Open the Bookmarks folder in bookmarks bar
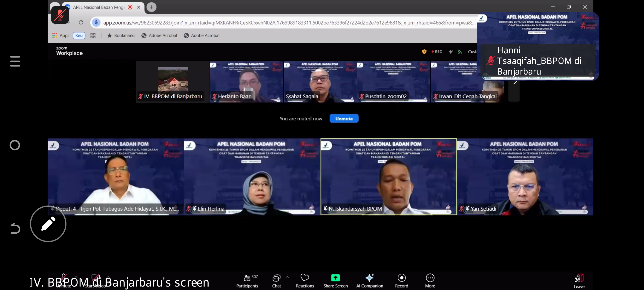 click(x=121, y=35)
